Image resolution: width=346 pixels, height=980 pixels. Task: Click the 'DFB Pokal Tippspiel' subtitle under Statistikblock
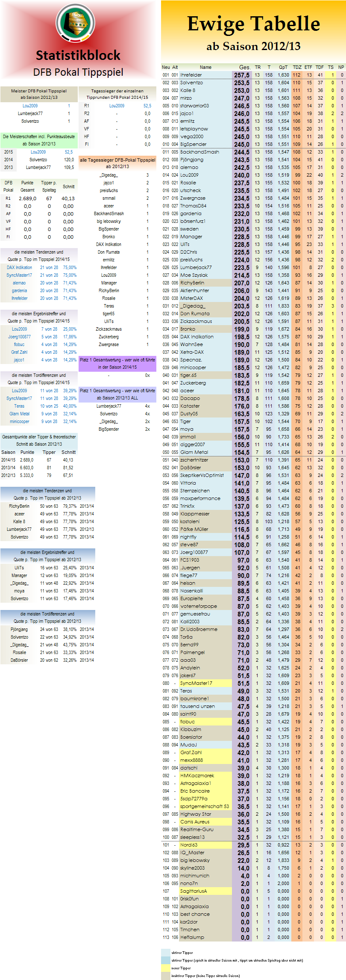point(78,72)
